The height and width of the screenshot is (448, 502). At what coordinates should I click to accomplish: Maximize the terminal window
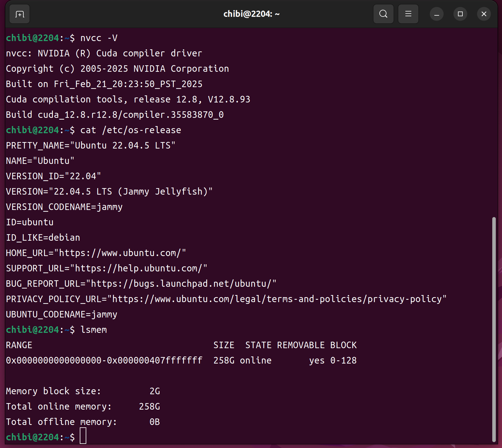click(x=460, y=14)
